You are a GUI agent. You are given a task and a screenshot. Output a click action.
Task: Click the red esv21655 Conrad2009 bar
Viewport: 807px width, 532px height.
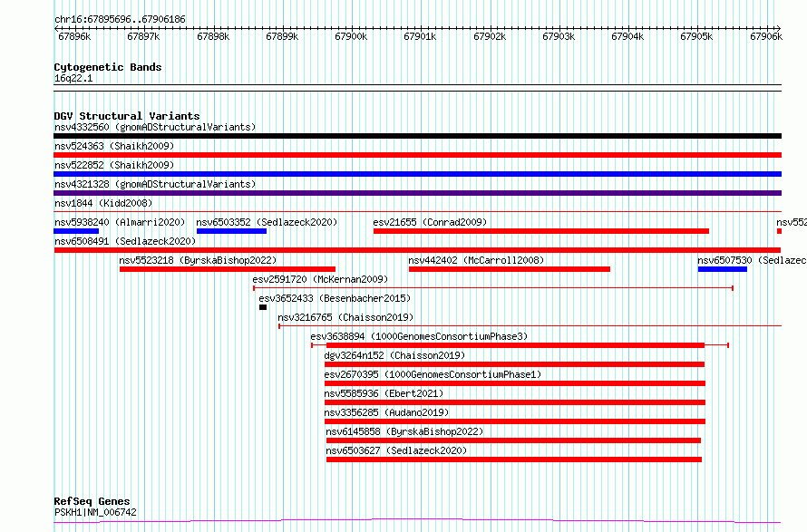541,231
